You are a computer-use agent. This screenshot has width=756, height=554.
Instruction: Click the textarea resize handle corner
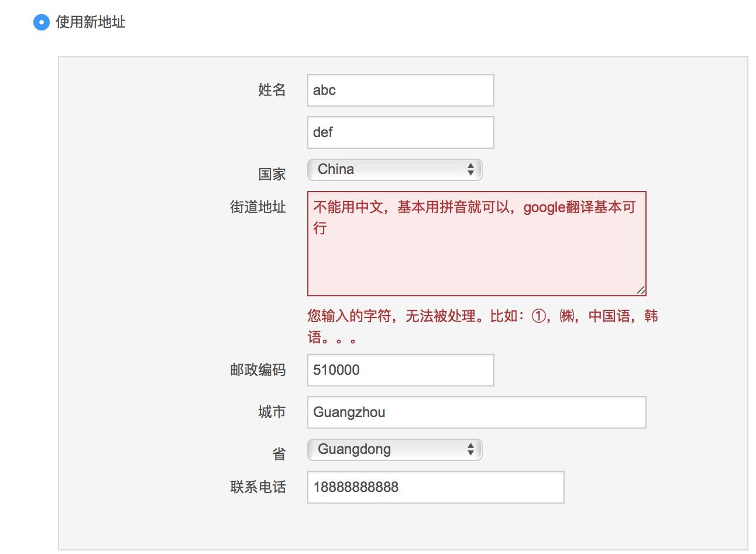pos(641,290)
